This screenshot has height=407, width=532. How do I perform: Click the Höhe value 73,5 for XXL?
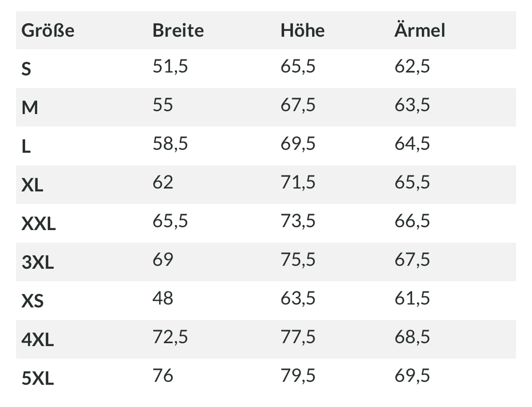298,221
